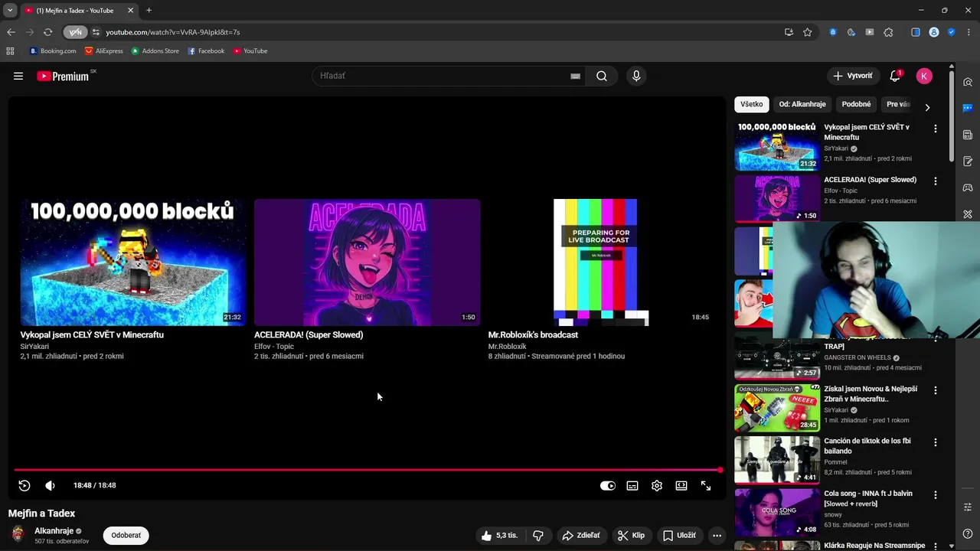Toggle browser side panel icon

click(916, 32)
